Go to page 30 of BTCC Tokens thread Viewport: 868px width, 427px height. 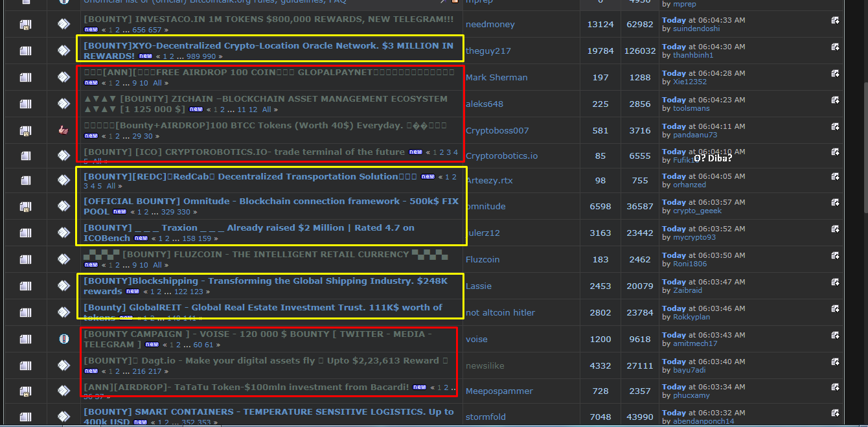pyautogui.click(x=148, y=136)
